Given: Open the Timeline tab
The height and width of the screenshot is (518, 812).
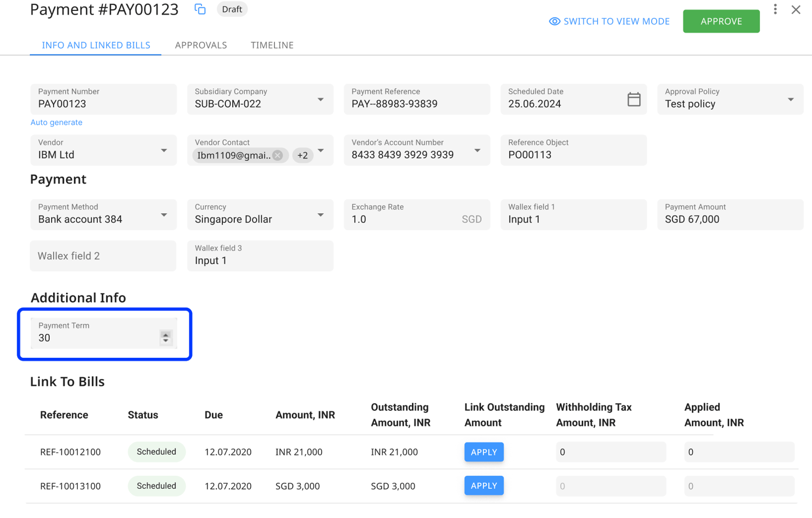Looking at the screenshot, I should pyautogui.click(x=272, y=45).
